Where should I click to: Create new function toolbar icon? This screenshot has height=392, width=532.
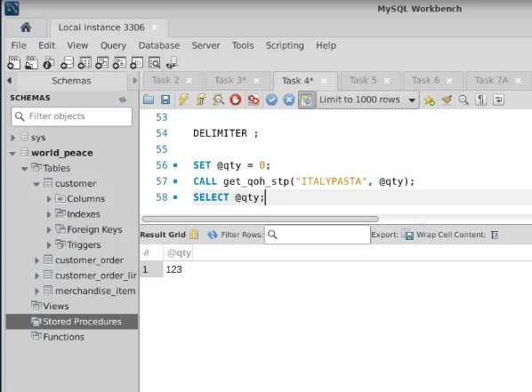137,63
